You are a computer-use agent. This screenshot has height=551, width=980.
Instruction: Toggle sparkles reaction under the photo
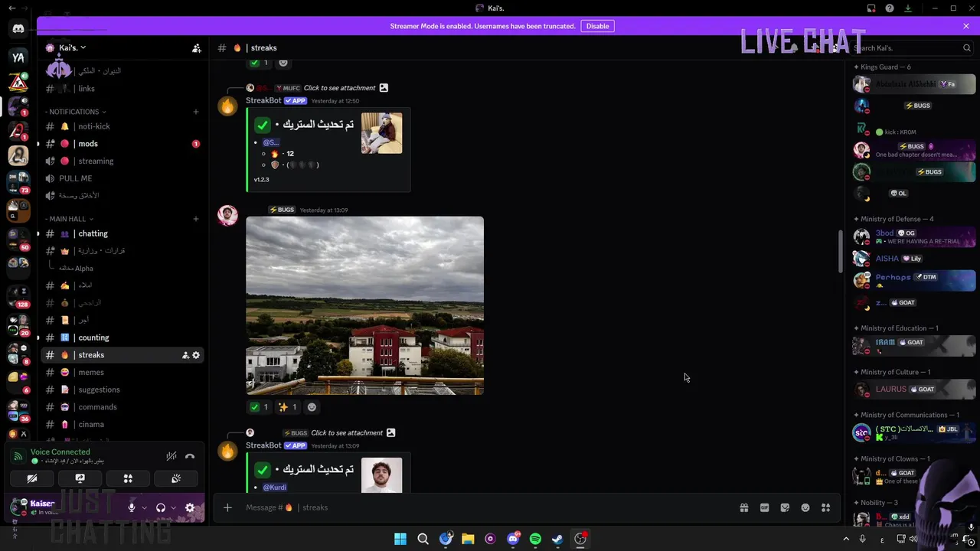click(x=287, y=407)
